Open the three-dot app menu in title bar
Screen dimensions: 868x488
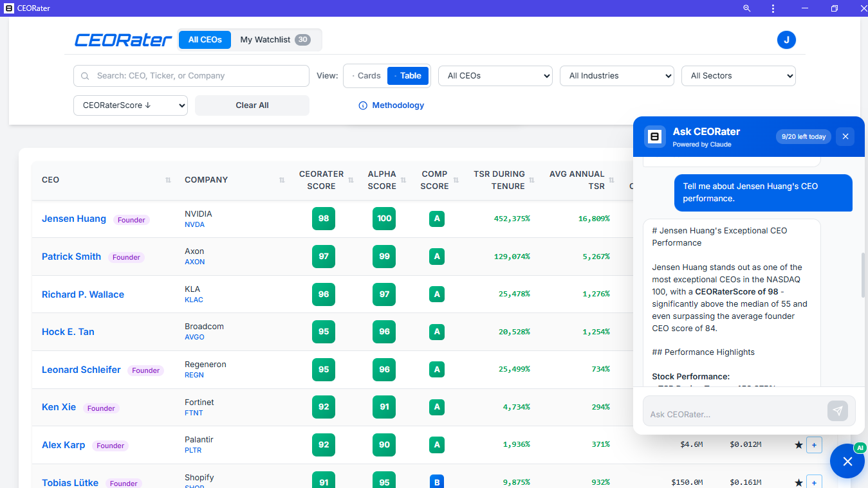773,8
